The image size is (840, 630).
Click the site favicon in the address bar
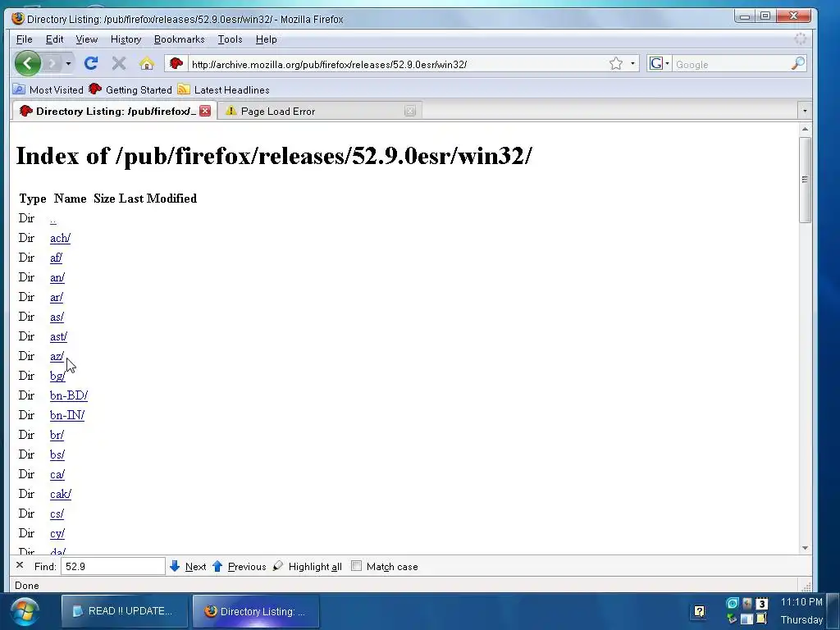pyautogui.click(x=176, y=64)
